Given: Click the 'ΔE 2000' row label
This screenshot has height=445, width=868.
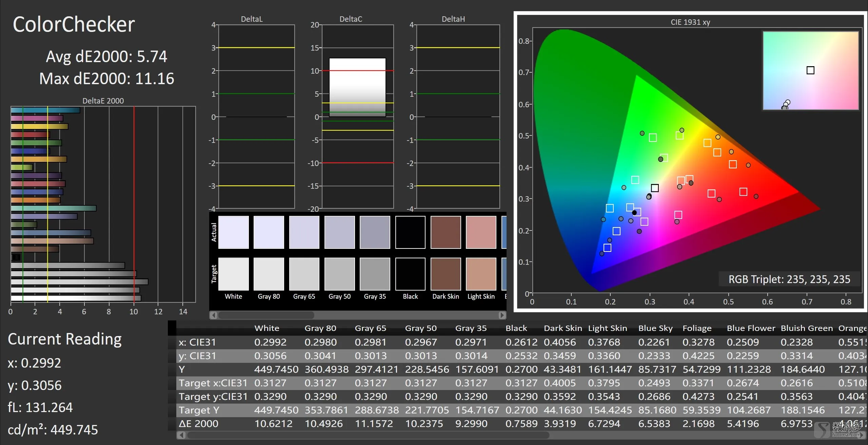Looking at the screenshot, I should click(x=199, y=424).
